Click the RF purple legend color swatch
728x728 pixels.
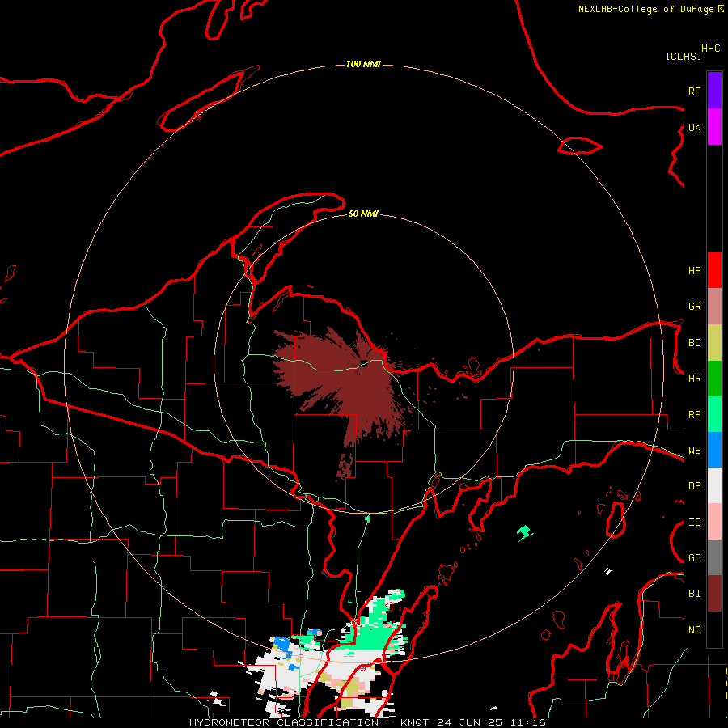[714, 91]
